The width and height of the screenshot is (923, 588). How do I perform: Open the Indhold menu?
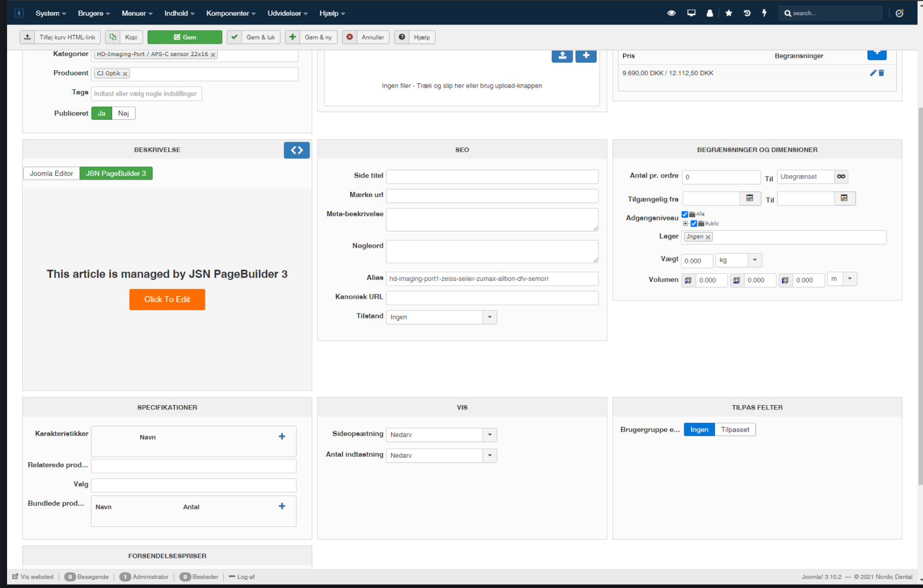pyautogui.click(x=179, y=13)
